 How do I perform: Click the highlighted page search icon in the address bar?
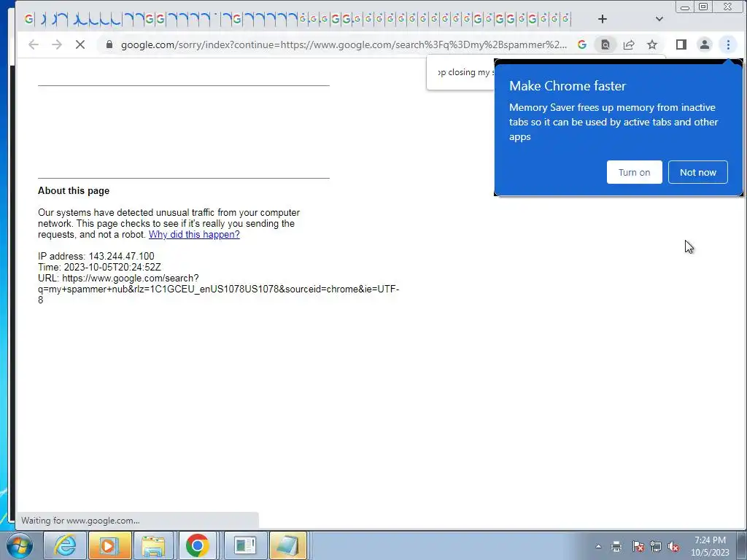click(x=605, y=44)
